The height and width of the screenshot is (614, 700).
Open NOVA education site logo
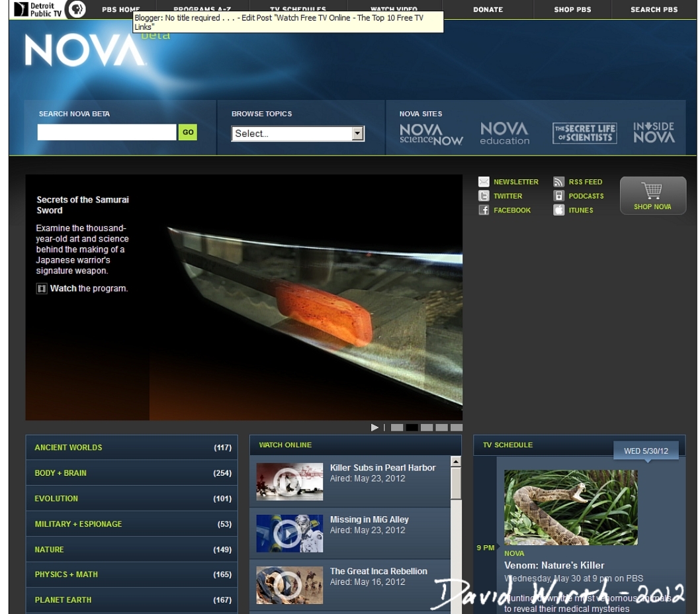pyautogui.click(x=504, y=134)
